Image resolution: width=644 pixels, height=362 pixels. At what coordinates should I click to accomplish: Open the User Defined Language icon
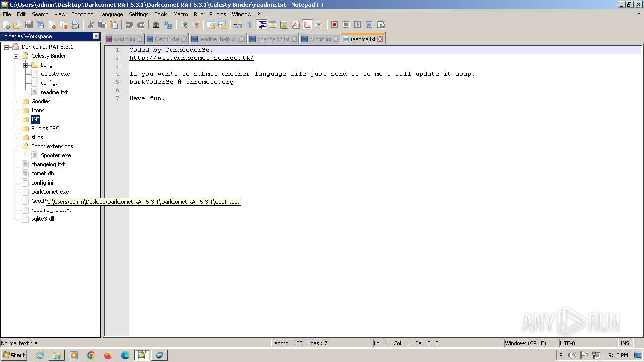pos(273,25)
